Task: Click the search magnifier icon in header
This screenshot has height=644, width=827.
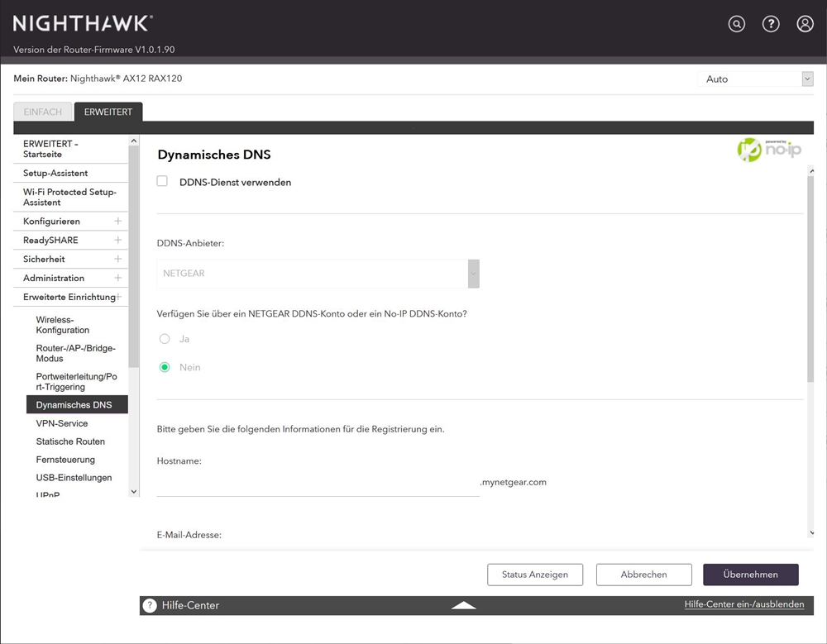Action: coord(736,24)
